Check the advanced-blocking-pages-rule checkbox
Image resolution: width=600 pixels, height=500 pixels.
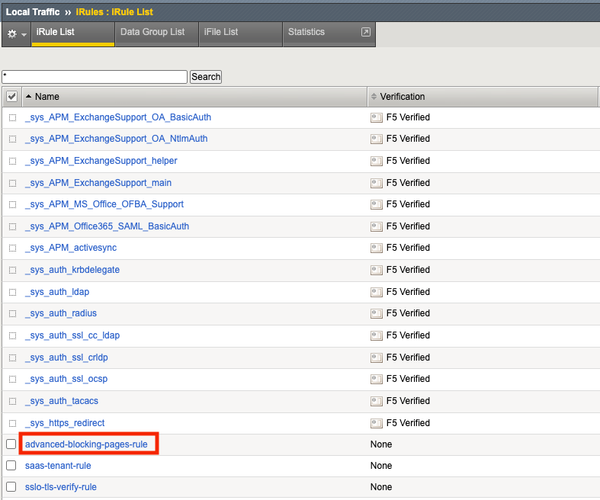(12, 444)
